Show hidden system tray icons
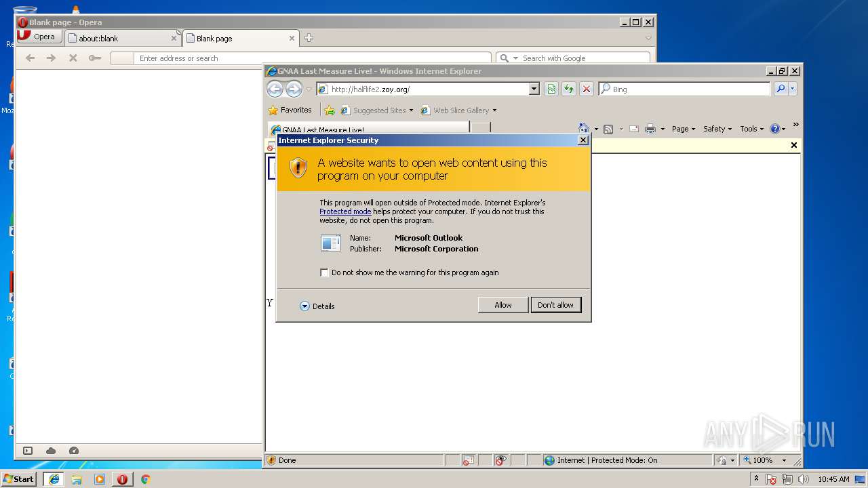This screenshot has height=488, width=868. click(x=756, y=479)
